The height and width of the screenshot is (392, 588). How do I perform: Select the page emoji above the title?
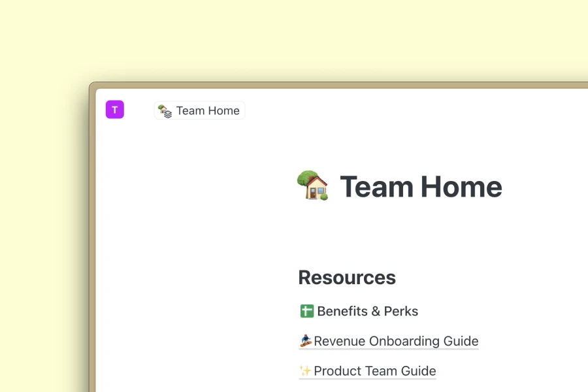pos(312,186)
